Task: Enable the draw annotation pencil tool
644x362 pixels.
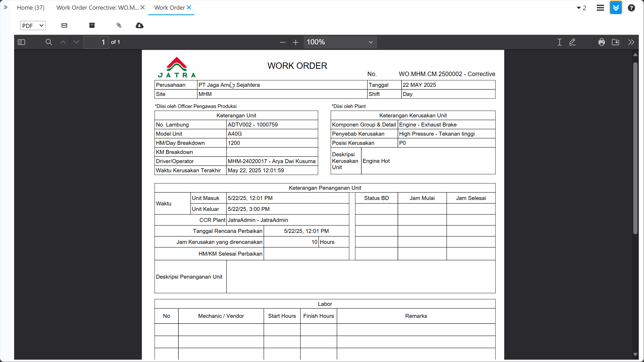Action: click(x=572, y=42)
